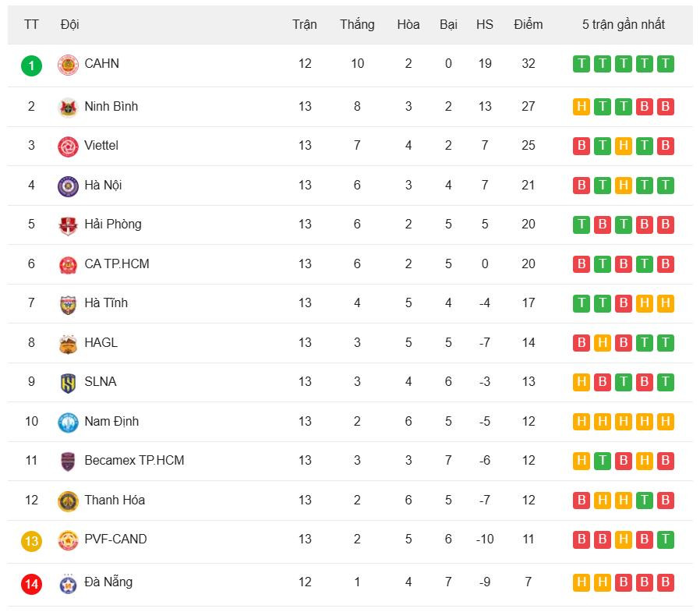Click the green rank 1 badge
The height and width of the screenshot is (612, 700).
pos(31,65)
